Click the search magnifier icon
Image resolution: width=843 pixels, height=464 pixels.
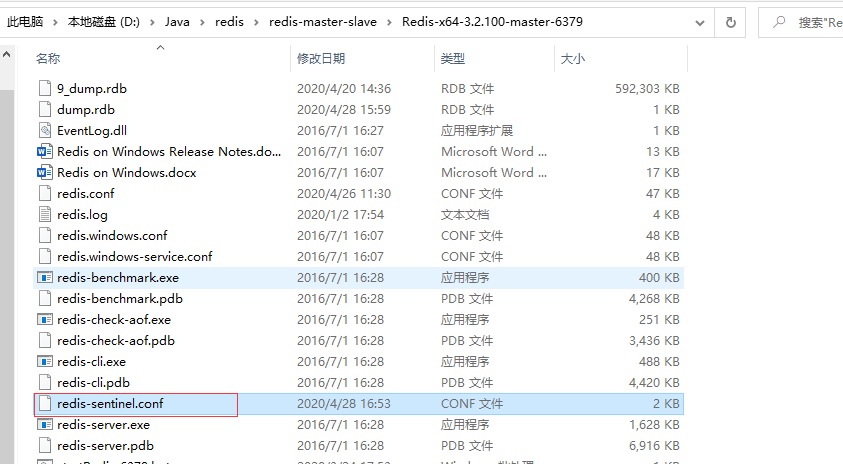[x=778, y=22]
